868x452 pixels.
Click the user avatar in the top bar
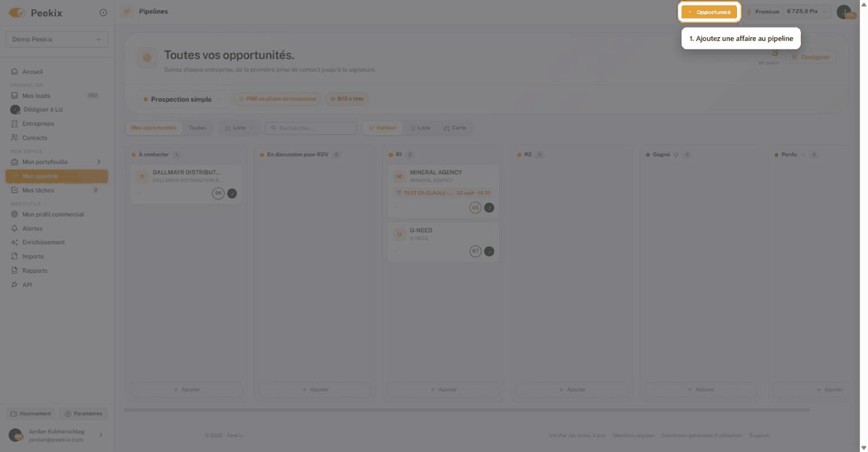[x=844, y=12]
